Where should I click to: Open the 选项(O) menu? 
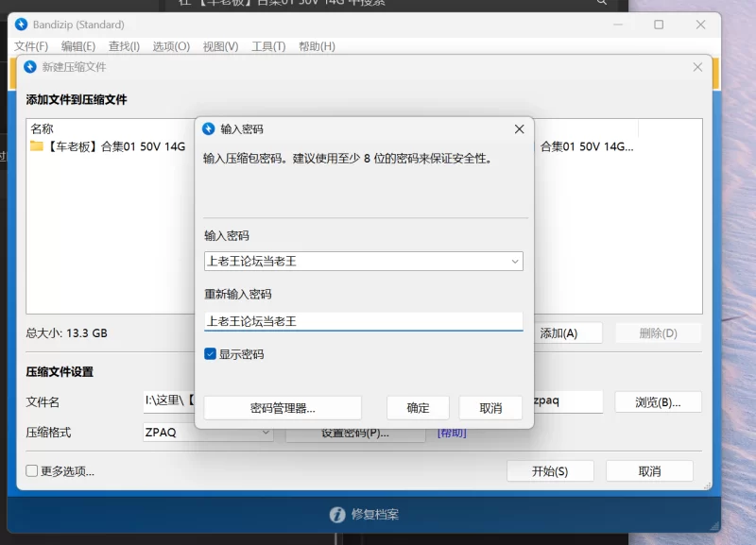click(x=171, y=46)
